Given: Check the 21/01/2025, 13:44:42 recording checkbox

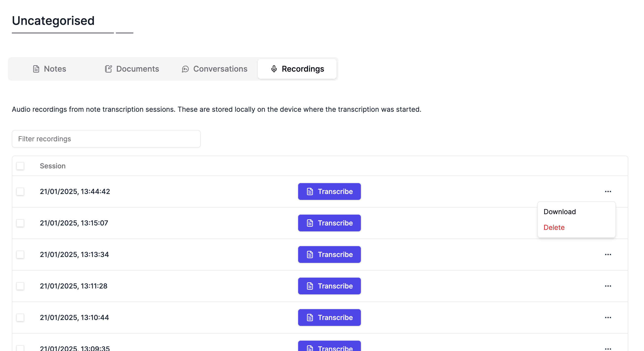Looking at the screenshot, I should [x=20, y=191].
